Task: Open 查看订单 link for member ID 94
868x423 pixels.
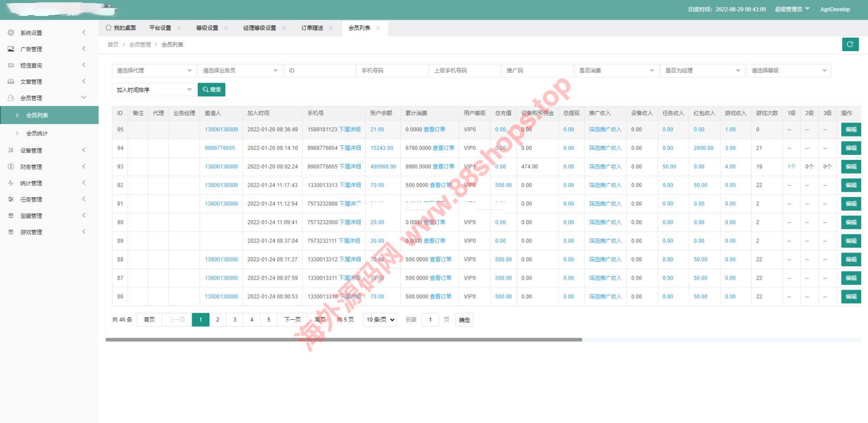Action: pyautogui.click(x=443, y=148)
